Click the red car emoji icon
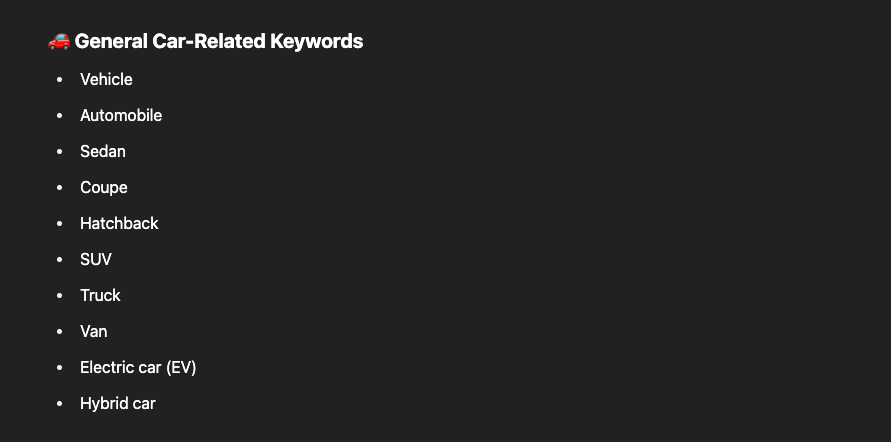Image resolution: width=891 pixels, height=442 pixels. pos(59,41)
